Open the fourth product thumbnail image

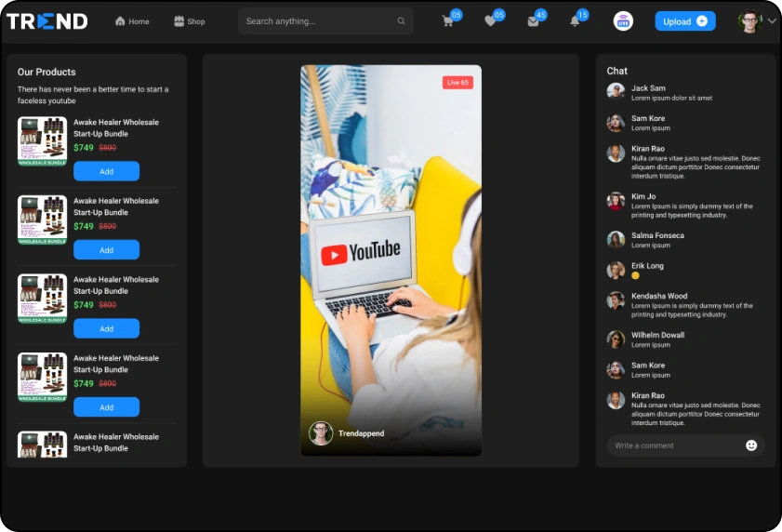[43, 377]
